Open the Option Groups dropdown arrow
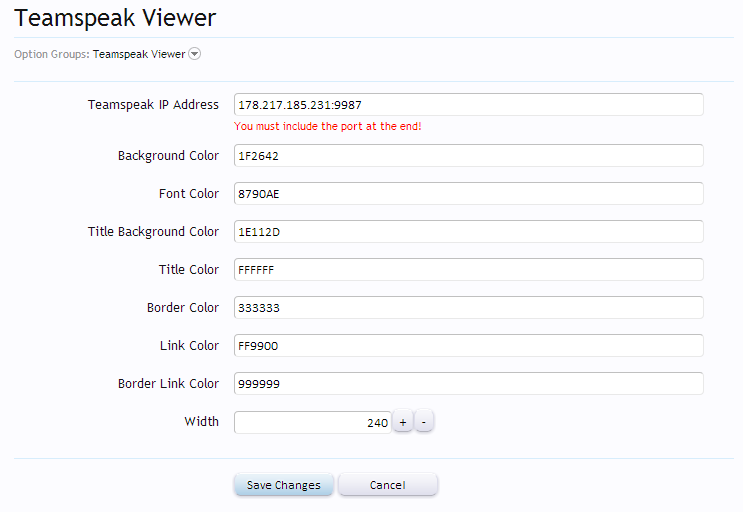 point(195,55)
